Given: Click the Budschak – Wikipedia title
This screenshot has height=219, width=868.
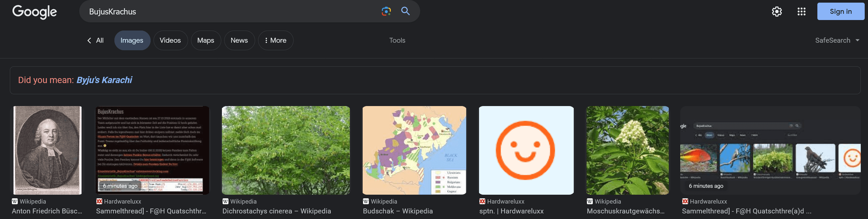Looking at the screenshot, I should click(398, 211).
